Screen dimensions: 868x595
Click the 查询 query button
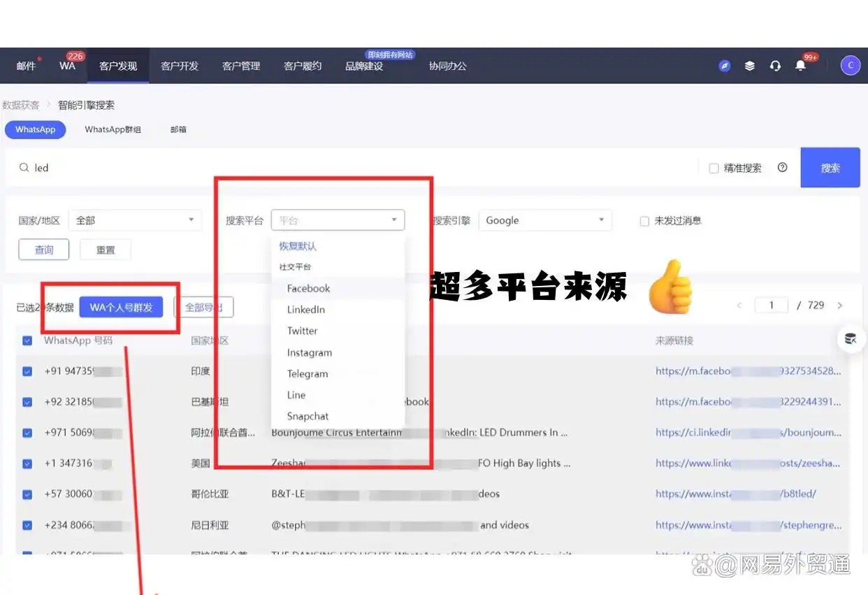[x=43, y=250]
